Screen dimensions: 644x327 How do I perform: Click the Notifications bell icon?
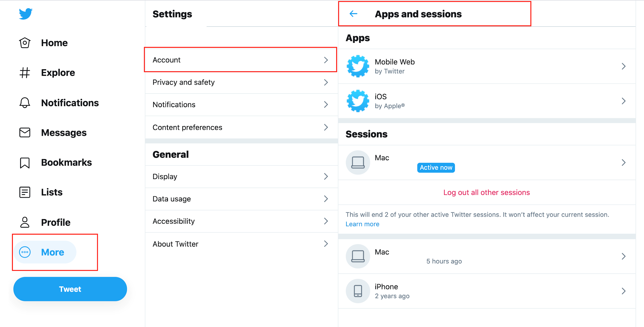click(x=25, y=103)
